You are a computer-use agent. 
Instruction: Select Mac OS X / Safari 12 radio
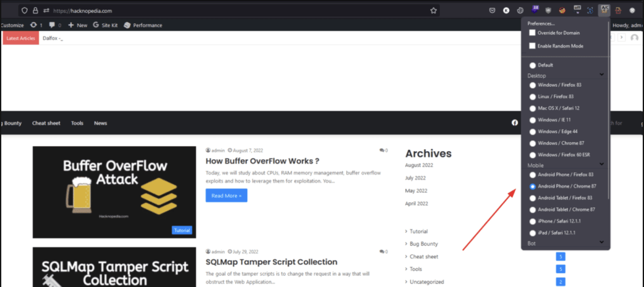[x=532, y=108]
